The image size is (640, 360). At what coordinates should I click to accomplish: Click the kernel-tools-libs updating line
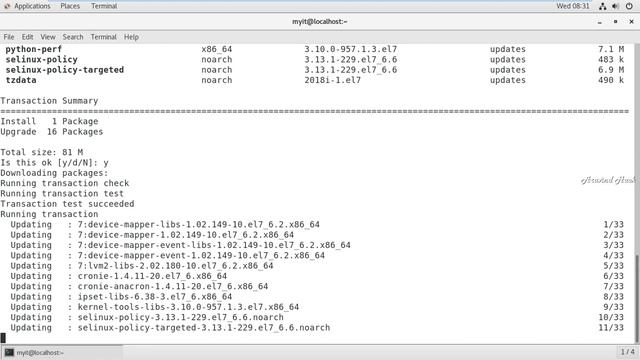(x=155, y=307)
